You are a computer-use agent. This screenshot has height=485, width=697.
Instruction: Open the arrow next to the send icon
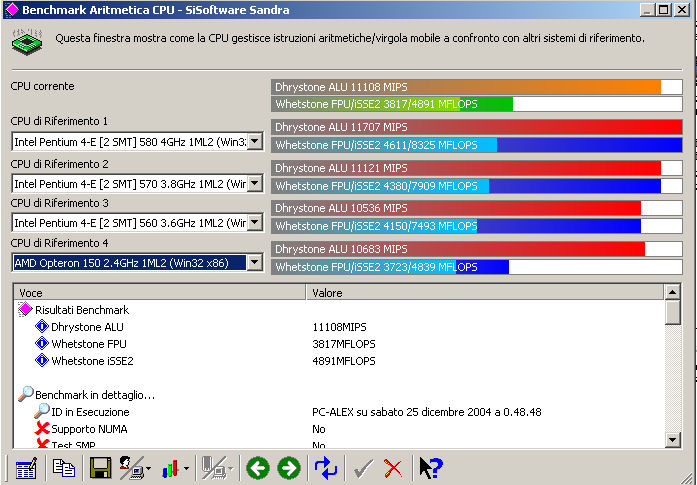[x=148, y=469]
